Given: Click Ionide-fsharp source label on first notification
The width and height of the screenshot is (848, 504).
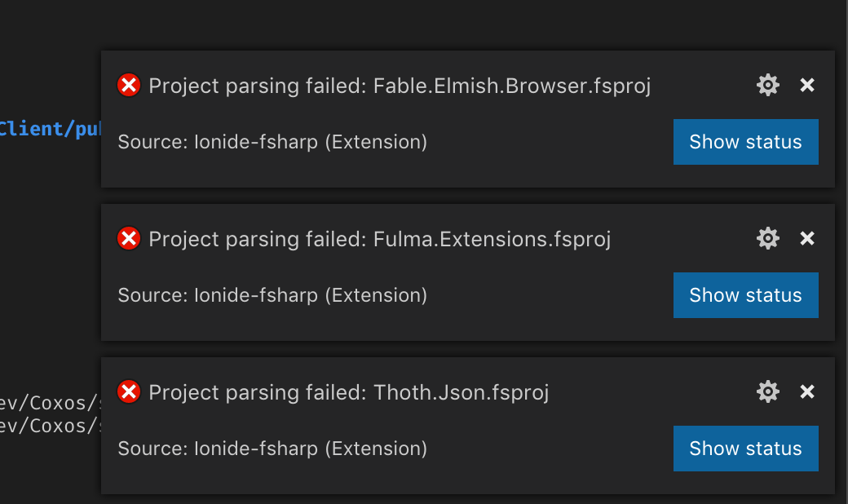Looking at the screenshot, I should (x=272, y=142).
